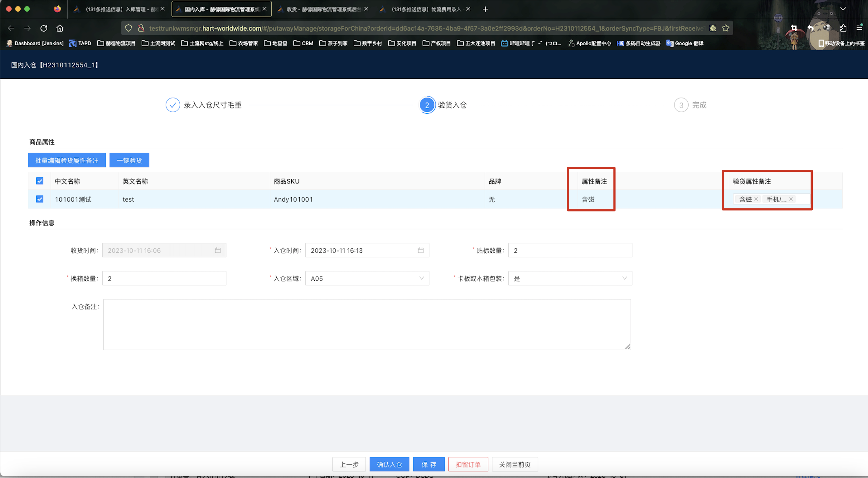
Task: Click calendar icon in 入仓时间 field
Action: 421,250
